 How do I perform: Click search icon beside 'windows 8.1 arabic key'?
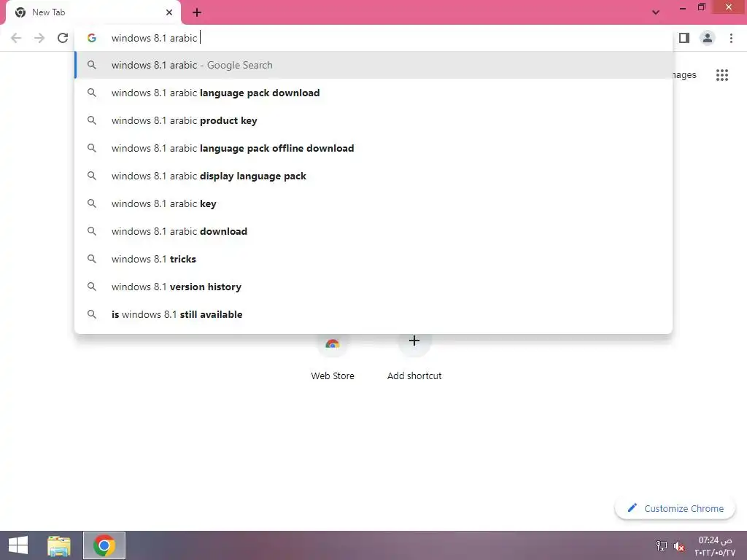[x=91, y=203]
